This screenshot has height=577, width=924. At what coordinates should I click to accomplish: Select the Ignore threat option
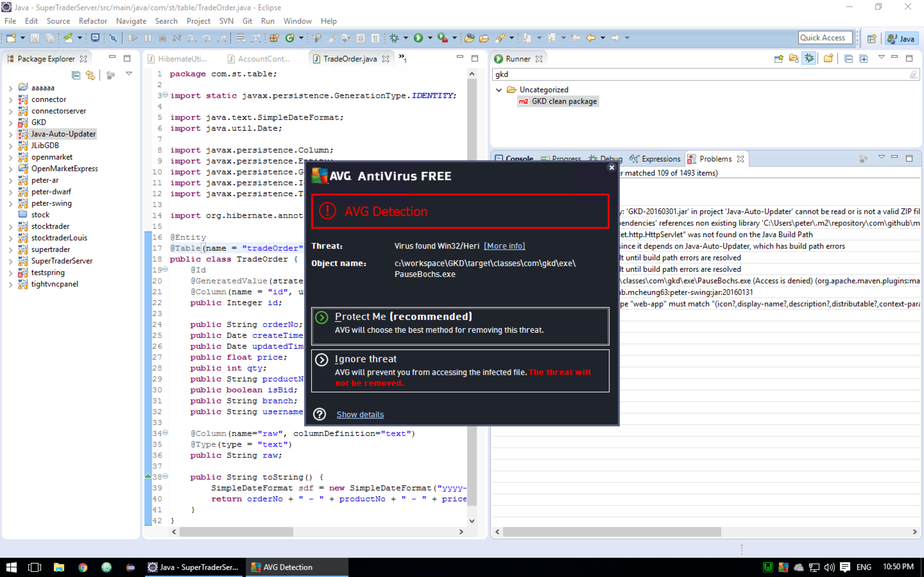(x=460, y=371)
